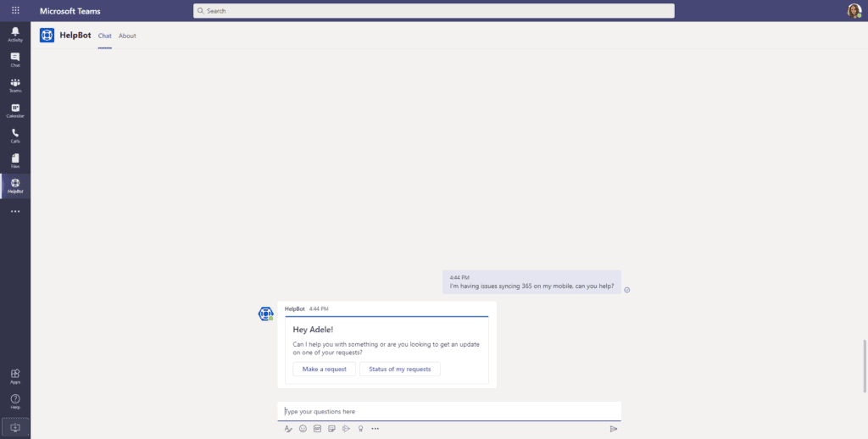Image resolution: width=868 pixels, height=439 pixels.
Task: Focus the Search box at top
Action: [x=433, y=10]
